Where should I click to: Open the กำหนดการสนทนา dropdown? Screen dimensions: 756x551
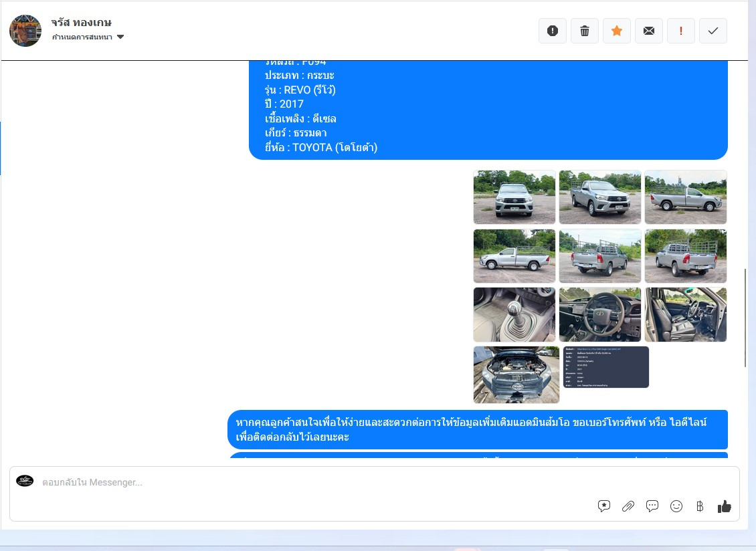(x=88, y=37)
